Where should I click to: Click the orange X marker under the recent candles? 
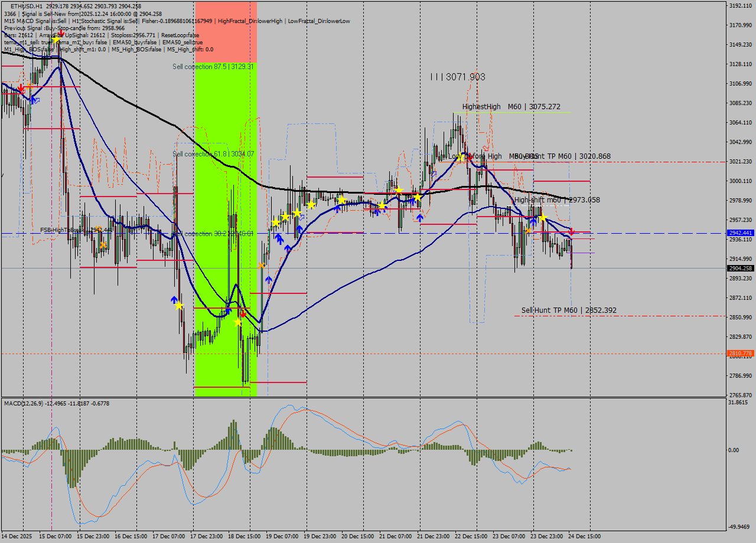click(x=529, y=230)
